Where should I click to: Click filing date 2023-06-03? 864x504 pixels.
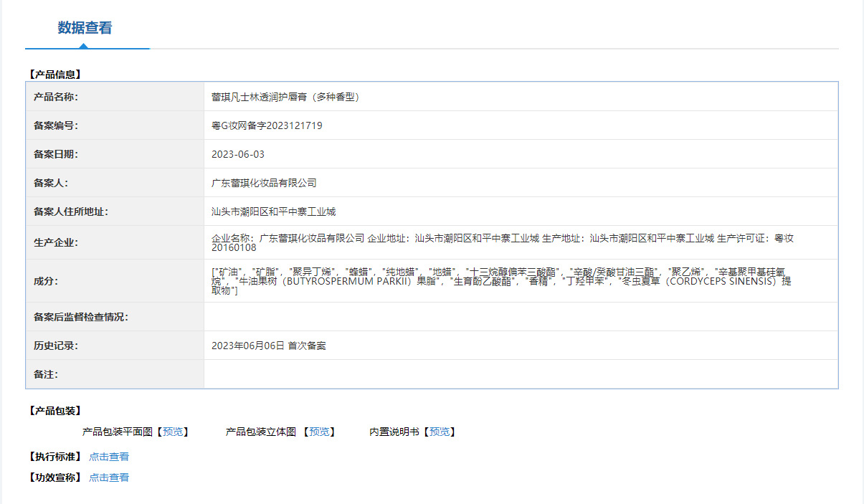(x=238, y=154)
